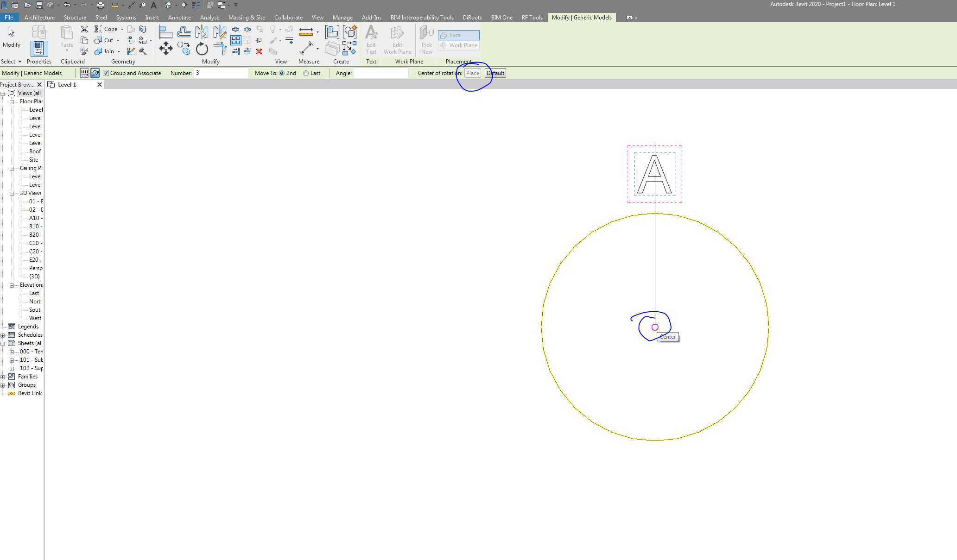
Task: Expand the Sheets (all) node
Action: (3, 343)
